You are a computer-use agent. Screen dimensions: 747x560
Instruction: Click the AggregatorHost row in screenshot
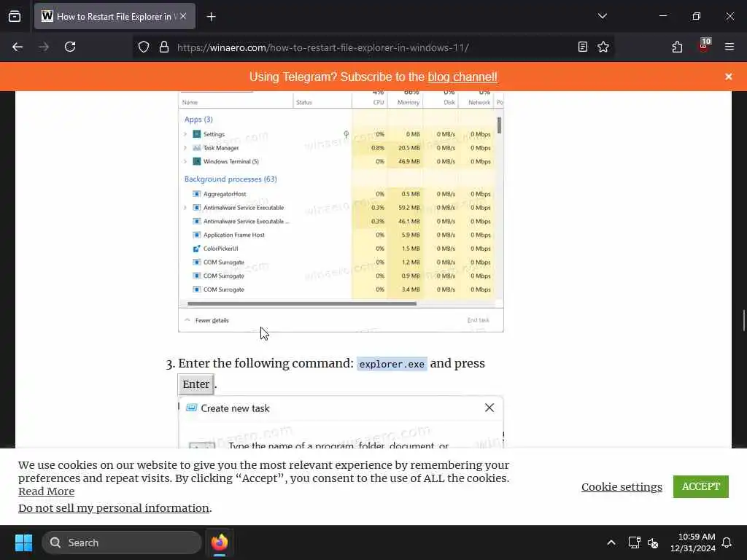pyautogui.click(x=337, y=194)
